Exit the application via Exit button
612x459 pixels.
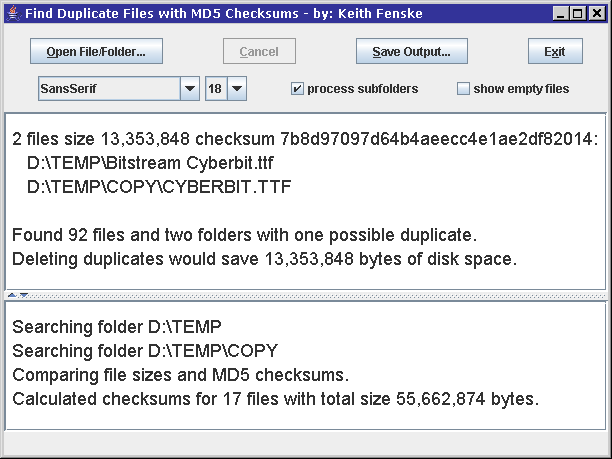tap(555, 51)
